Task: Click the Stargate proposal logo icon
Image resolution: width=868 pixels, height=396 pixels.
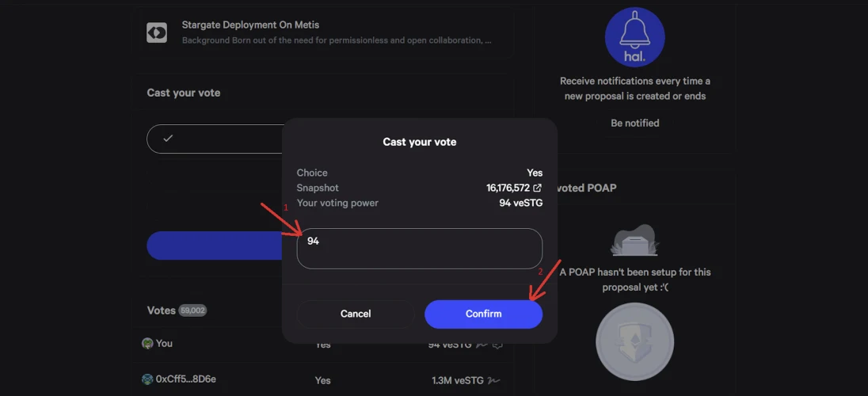Action: (157, 32)
